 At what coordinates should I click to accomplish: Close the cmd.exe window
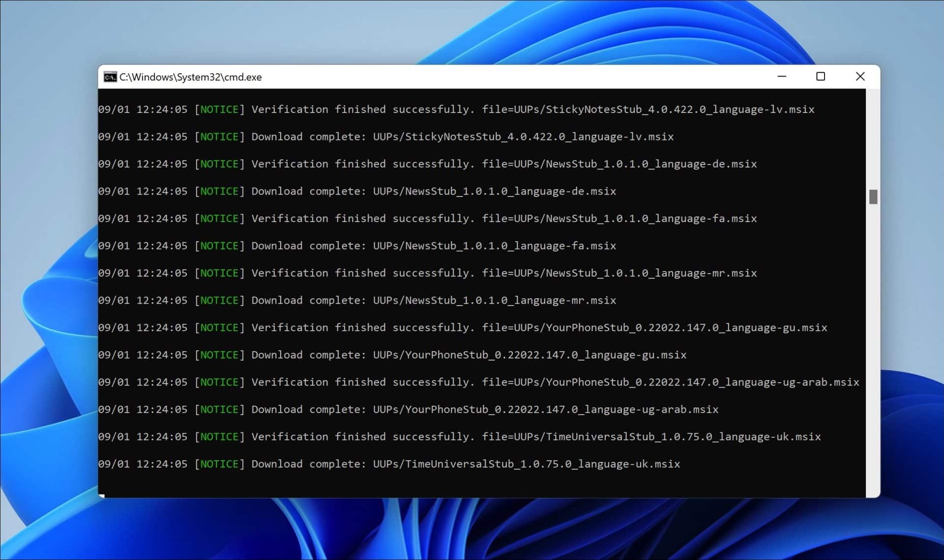point(860,77)
